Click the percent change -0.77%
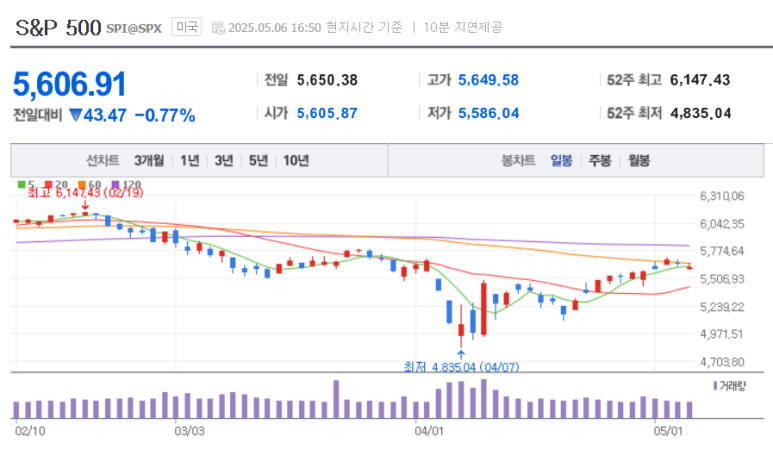This screenshot has width=773, height=449. pyautogui.click(x=165, y=116)
